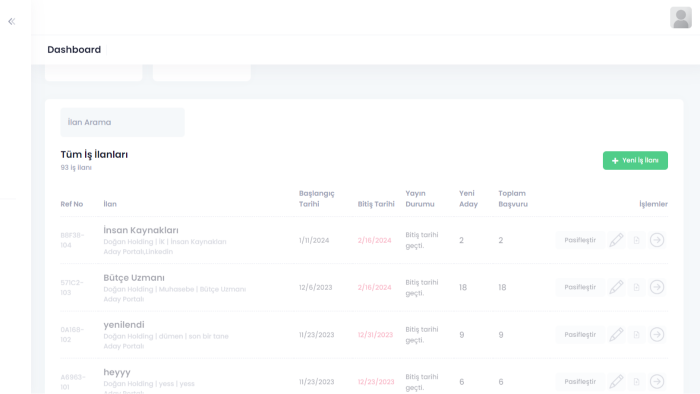The width and height of the screenshot is (700, 394).
Task: Select the Aday Portalı,LinkedIn text
Action: [138, 252]
